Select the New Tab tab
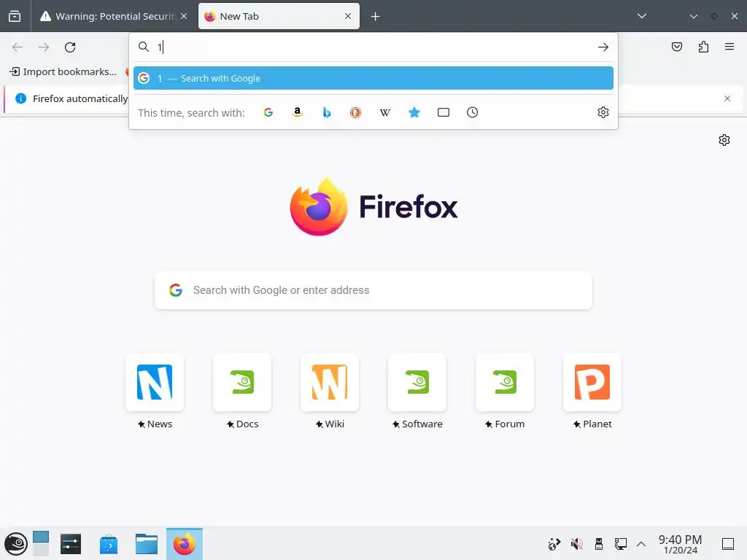This screenshot has height=560, width=747. pyautogui.click(x=279, y=16)
